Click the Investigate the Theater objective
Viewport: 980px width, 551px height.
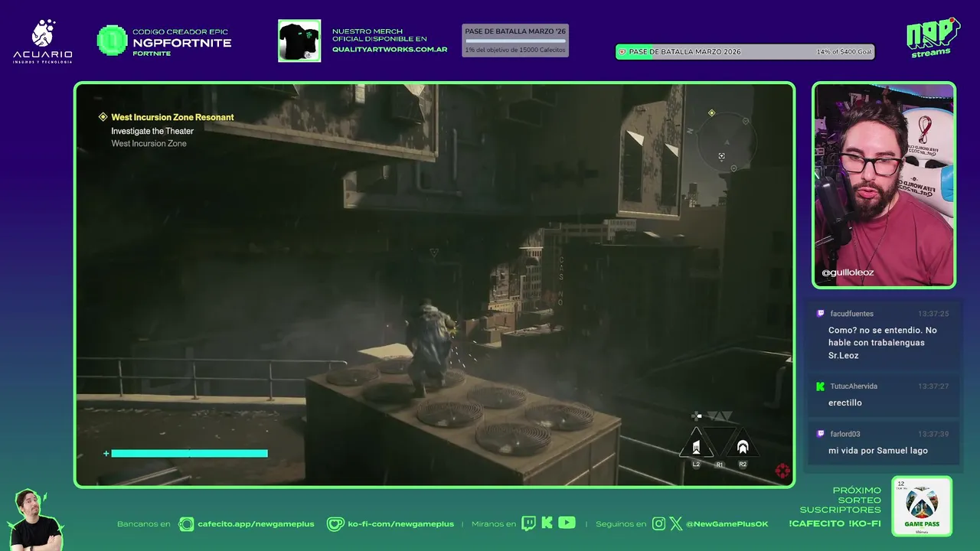pos(152,131)
